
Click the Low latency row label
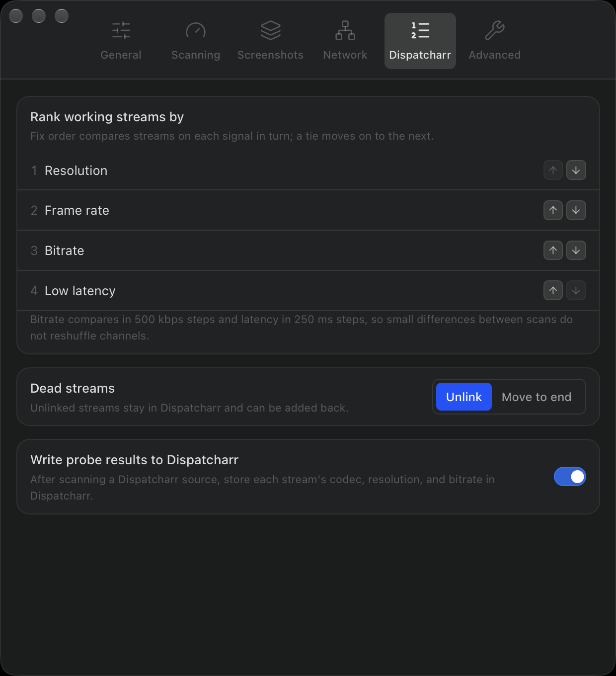point(80,291)
